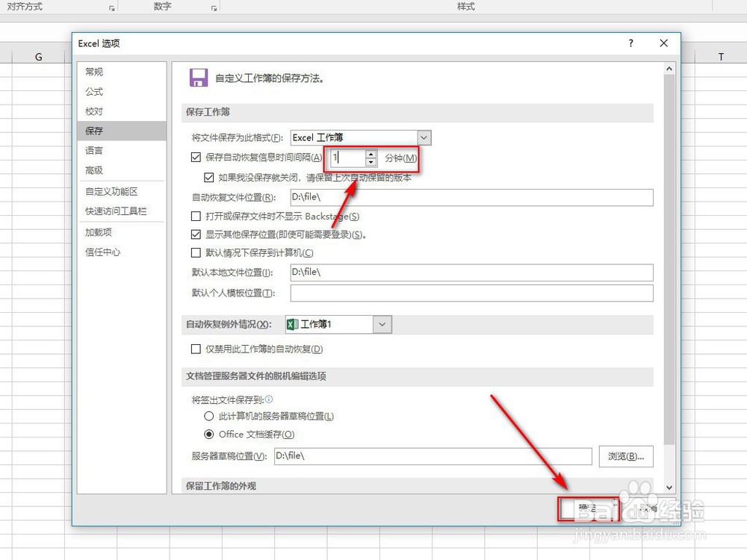Select column G header in worksheet
The height and width of the screenshot is (560, 747).
[39, 57]
